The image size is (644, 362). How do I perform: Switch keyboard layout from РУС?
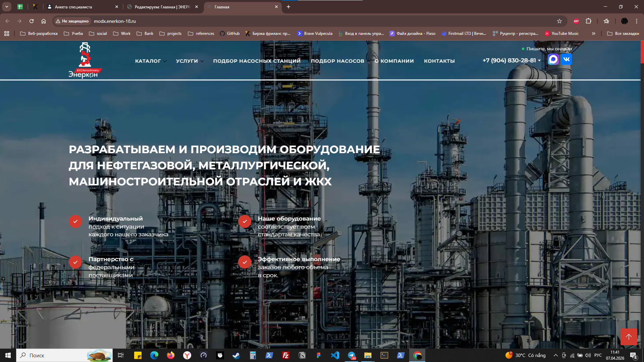click(598, 355)
